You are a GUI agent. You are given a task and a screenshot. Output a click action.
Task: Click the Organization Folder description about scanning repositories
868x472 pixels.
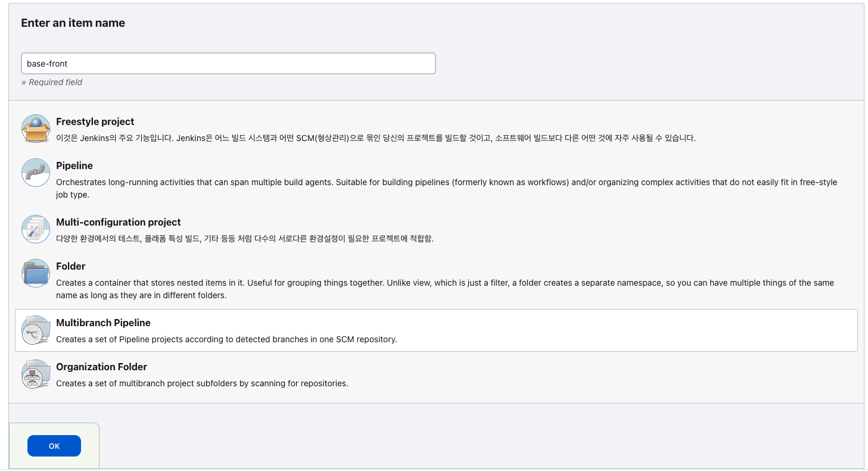coord(202,383)
